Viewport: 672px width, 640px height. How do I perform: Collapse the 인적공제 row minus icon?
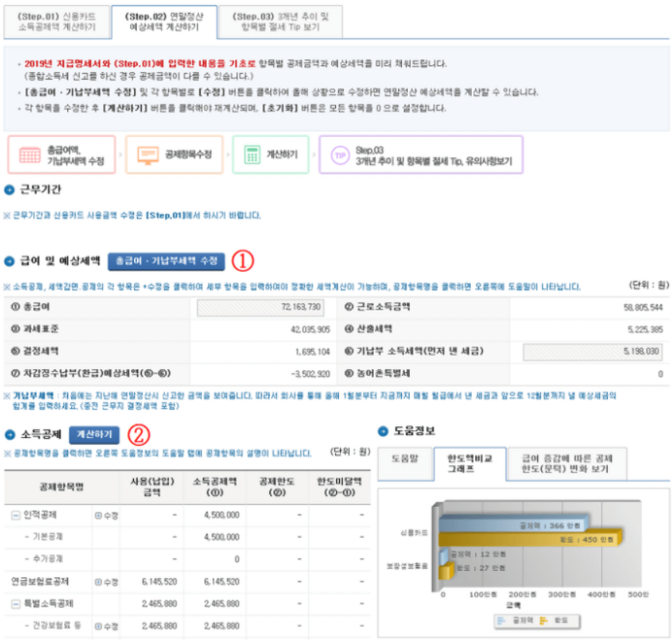pyautogui.click(x=15, y=515)
